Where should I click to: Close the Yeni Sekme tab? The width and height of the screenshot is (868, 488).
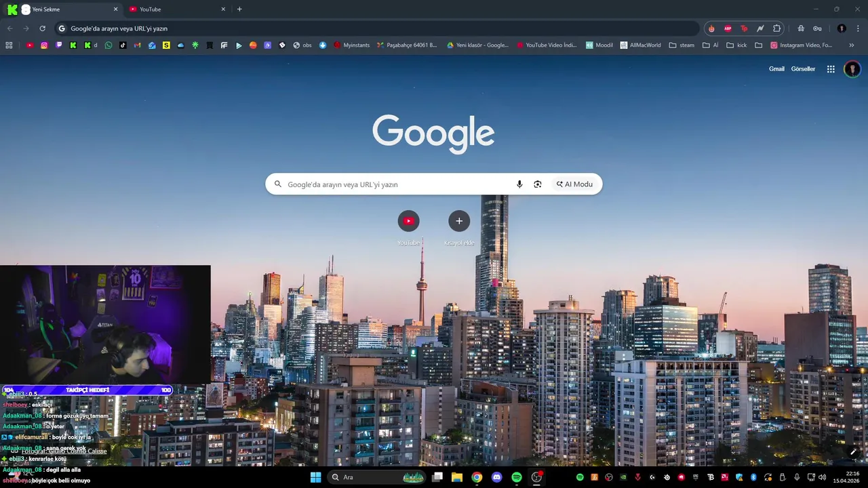pyautogui.click(x=115, y=9)
